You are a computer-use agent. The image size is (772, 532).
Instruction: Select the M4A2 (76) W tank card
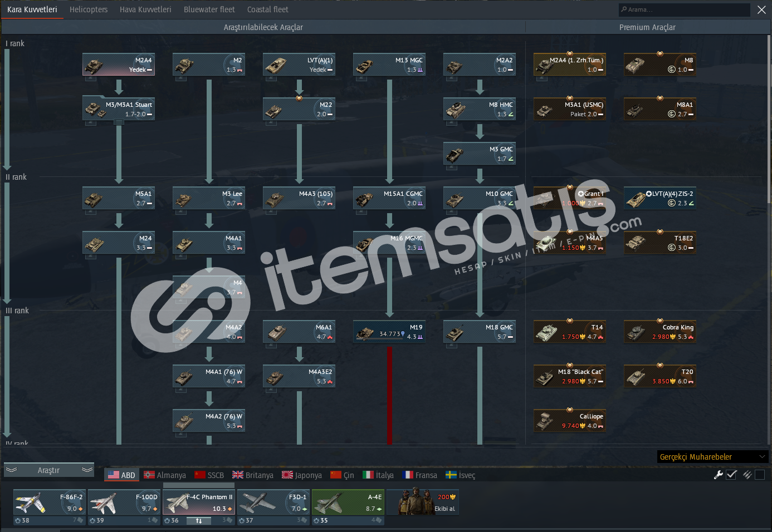click(x=209, y=421)
